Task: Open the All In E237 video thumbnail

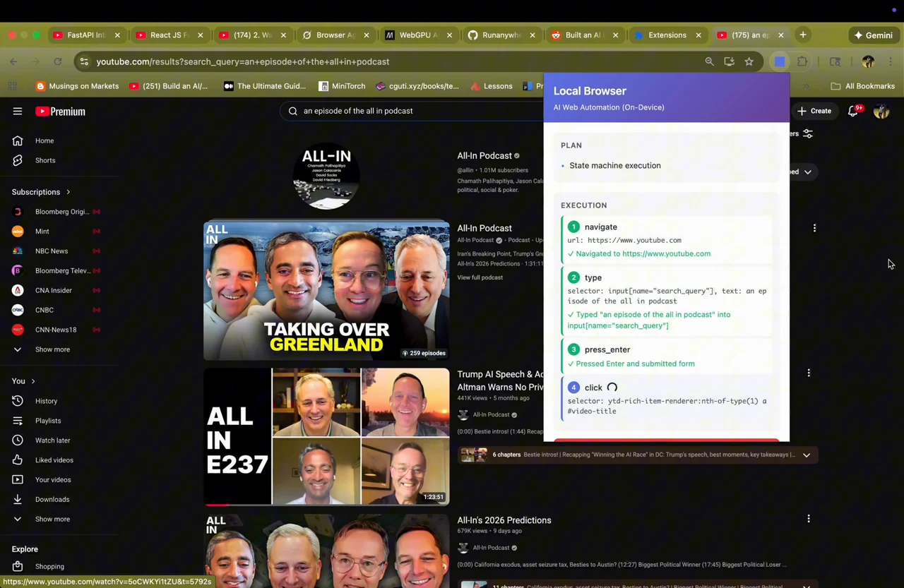Action: (x=326, y=436)
